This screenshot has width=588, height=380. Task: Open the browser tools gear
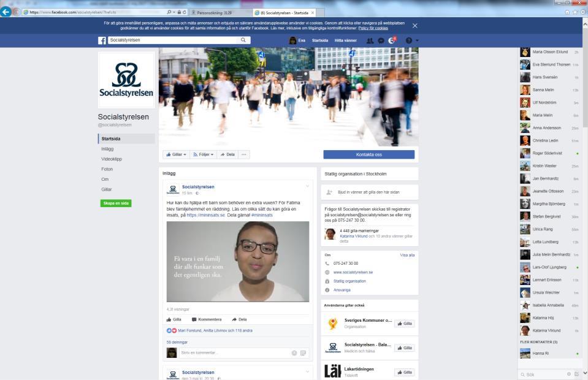582,12
